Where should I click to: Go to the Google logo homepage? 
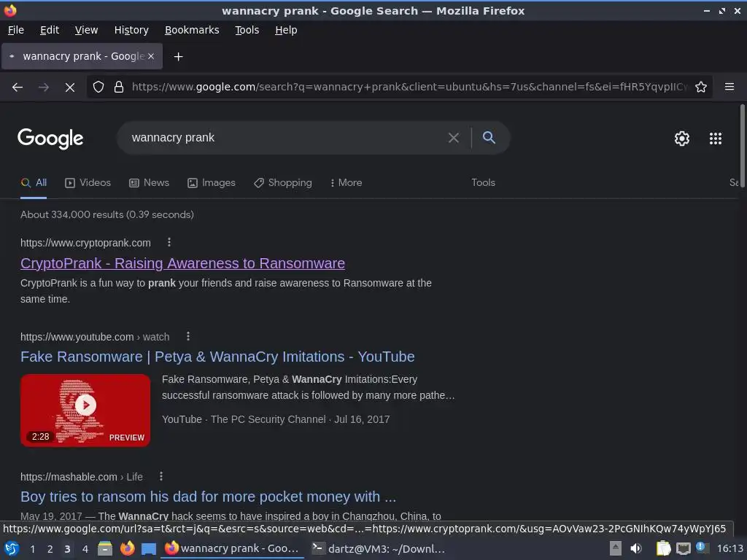[50, 139]
